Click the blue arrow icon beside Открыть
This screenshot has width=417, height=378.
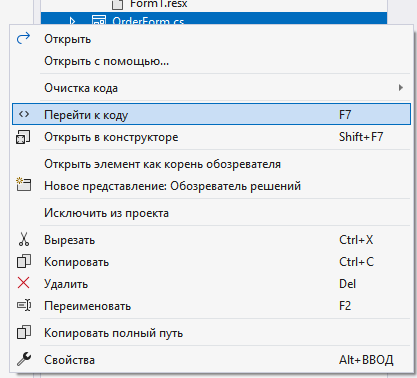click(x=23, y=39)
